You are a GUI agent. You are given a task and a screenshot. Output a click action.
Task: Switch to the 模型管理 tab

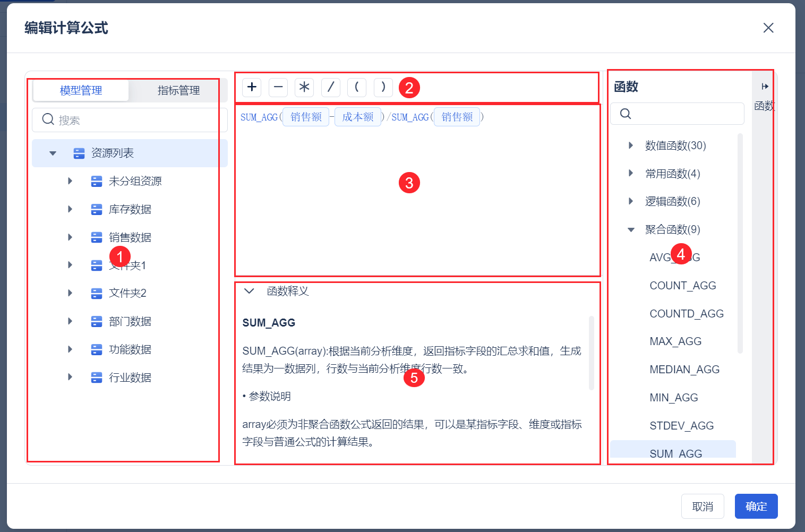pyautogui.click(x=81, y=90)
